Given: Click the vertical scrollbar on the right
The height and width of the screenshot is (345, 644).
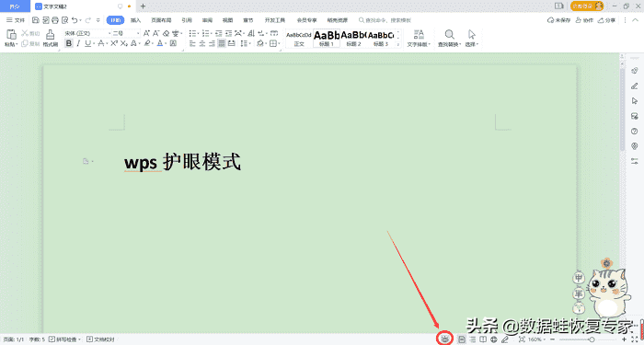Looking at the screenshot, I should tap(623, 110).
